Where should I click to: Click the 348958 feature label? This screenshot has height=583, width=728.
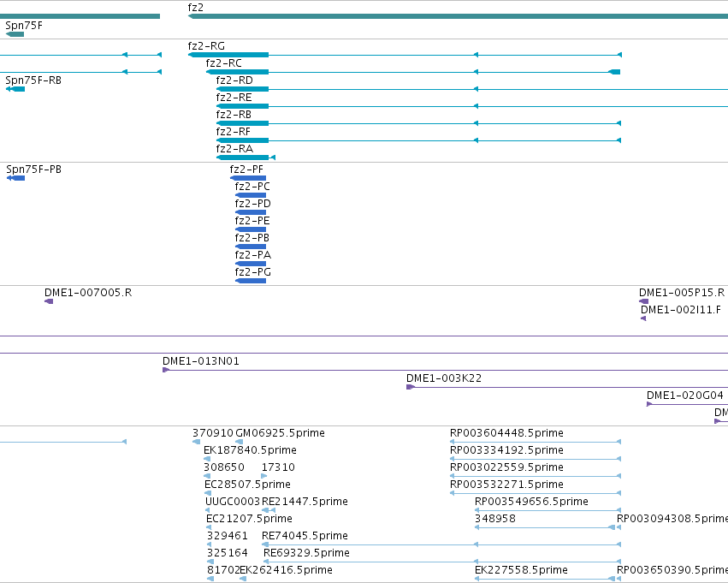[495, 519]
